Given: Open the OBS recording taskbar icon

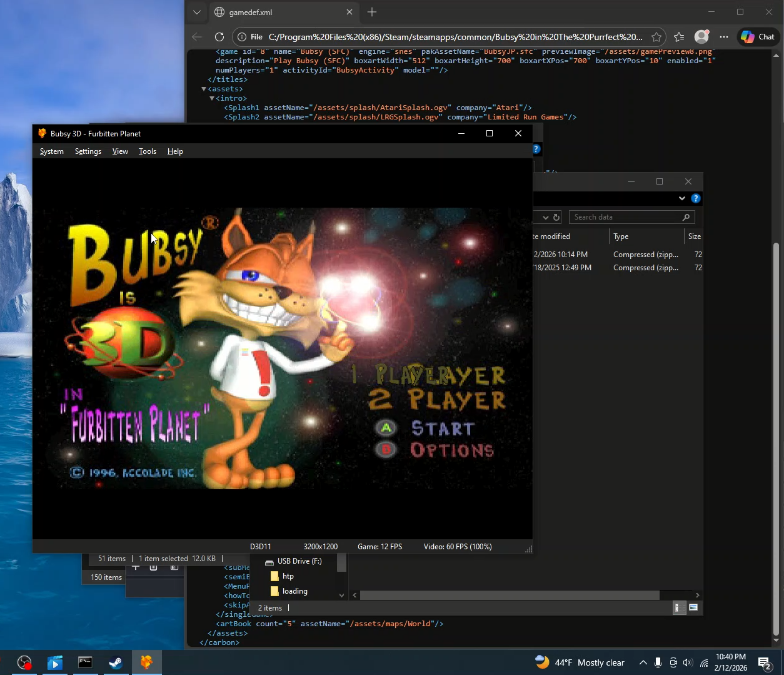Looking at the screenshot, I should [x=24, y=662].
